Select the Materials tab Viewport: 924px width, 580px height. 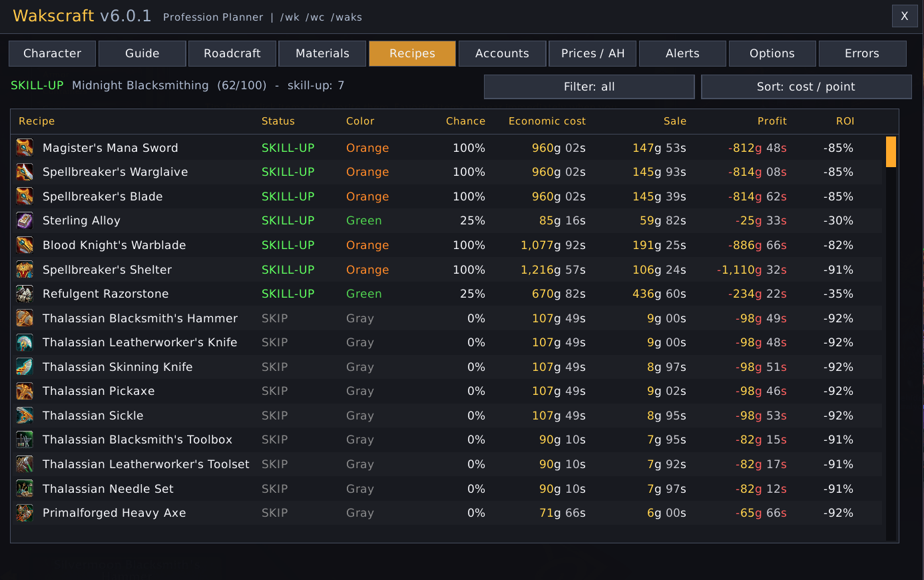pyautogui.click(x=322, y=53)
